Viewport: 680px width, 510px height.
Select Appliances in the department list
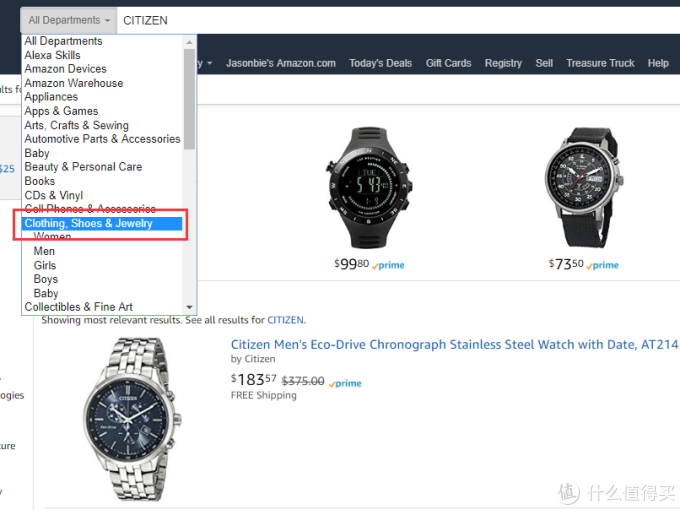(51, 97)
